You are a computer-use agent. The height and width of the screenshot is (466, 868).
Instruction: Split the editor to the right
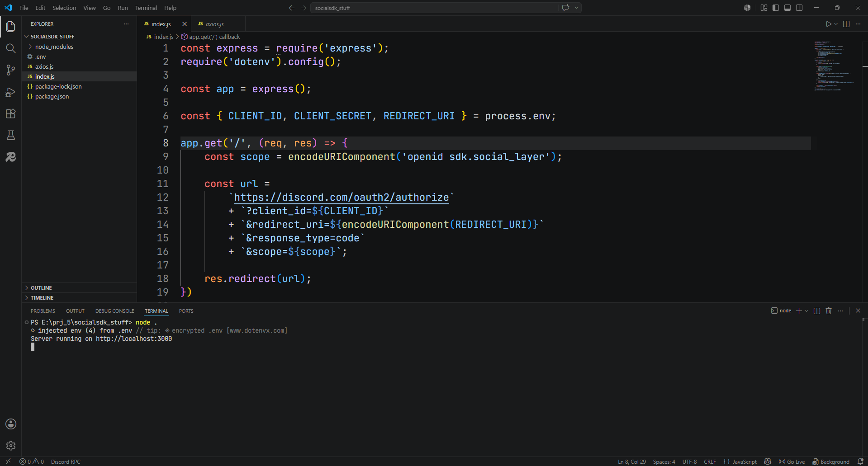pos(846,24)
